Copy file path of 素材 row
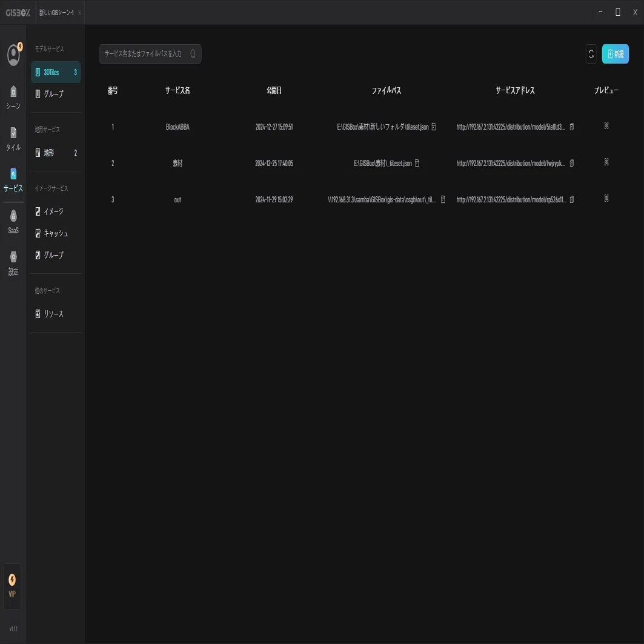 pos(417,163)
